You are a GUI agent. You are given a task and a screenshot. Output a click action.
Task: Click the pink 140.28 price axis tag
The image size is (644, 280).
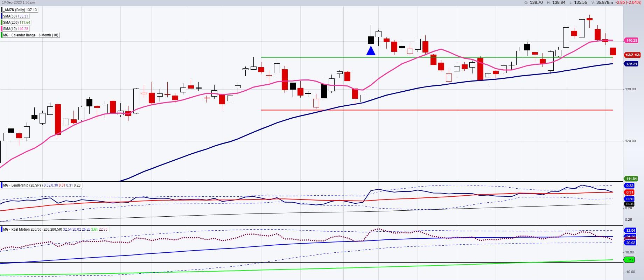tap(631, 40)
